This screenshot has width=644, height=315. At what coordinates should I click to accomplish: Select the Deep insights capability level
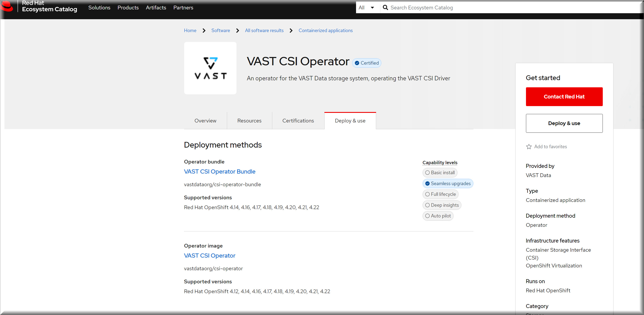pyautogui.click(x=442, y=205)
